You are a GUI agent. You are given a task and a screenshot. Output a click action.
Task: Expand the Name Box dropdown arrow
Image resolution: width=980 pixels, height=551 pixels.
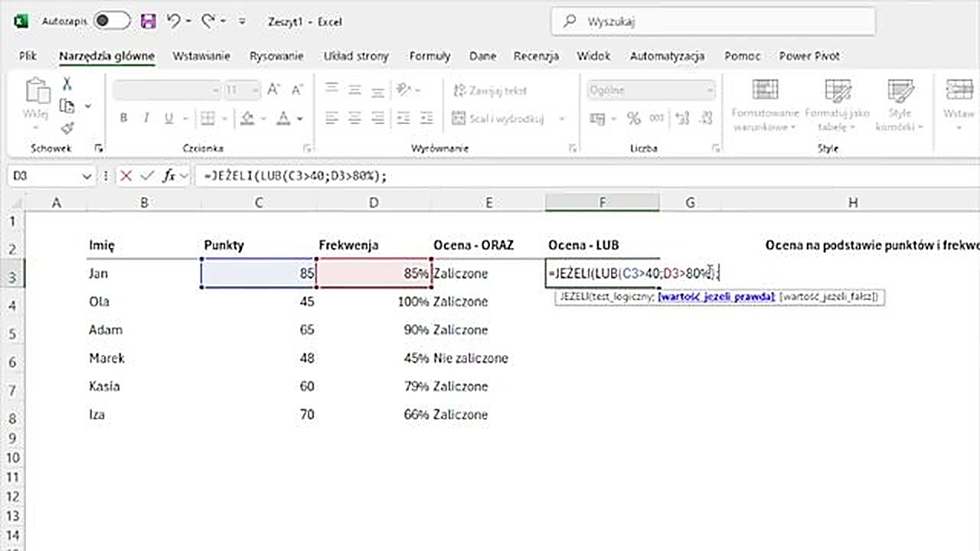(x=87, y=176)
